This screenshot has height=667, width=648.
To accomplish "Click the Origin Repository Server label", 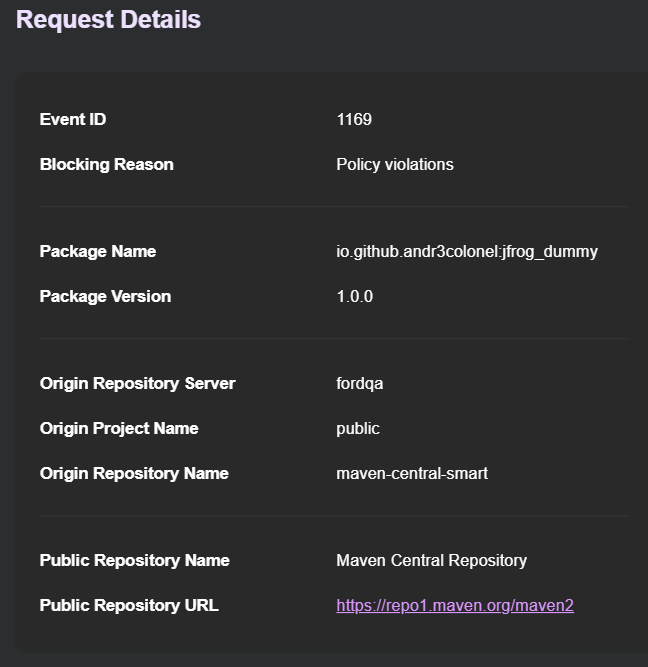I will [x=137, y=384].
